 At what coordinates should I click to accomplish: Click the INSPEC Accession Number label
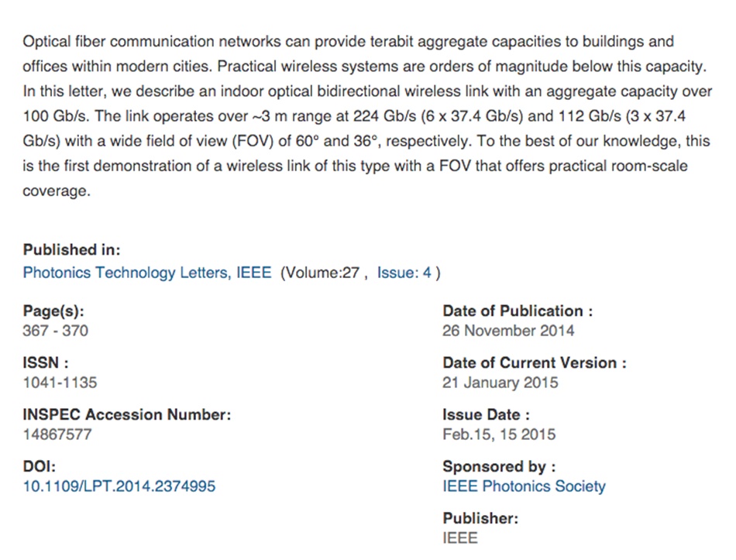pyautogui.click(x=127, y=415)
